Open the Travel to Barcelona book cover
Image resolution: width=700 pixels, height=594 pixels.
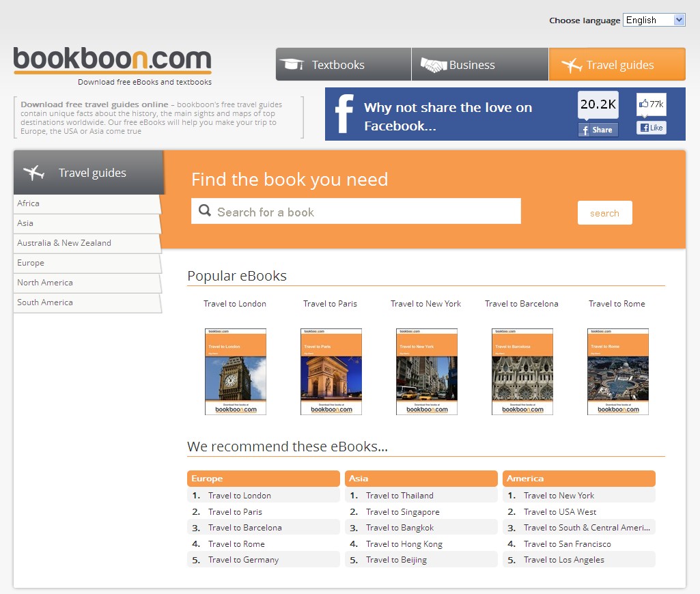coord(522,371)
